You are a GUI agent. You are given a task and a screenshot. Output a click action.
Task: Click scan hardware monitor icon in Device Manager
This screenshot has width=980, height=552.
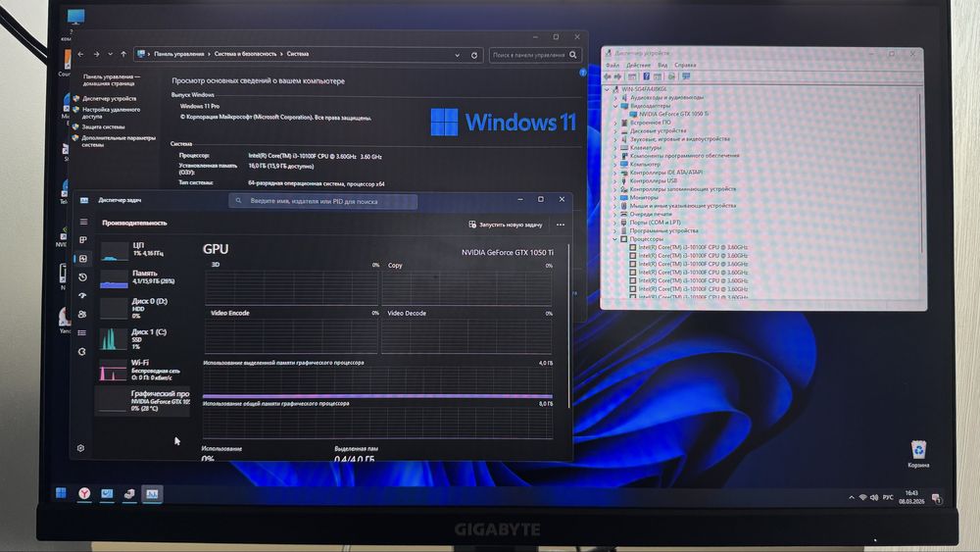point(686,76)
